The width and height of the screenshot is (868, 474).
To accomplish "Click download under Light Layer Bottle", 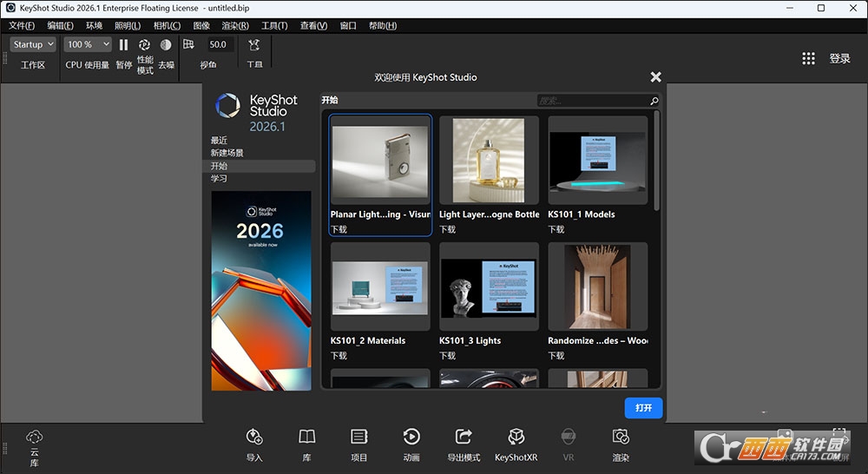I will point(447,229).
